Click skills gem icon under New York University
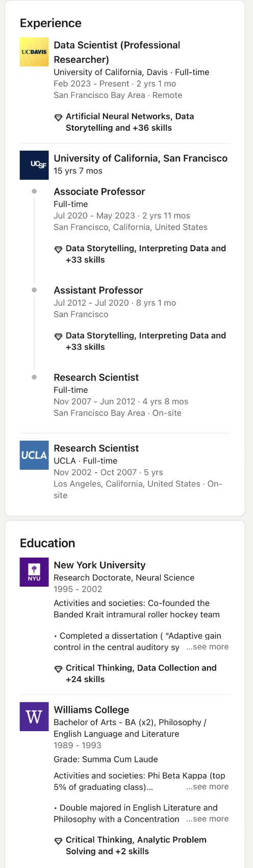253x868 pixels. point(58,669)
